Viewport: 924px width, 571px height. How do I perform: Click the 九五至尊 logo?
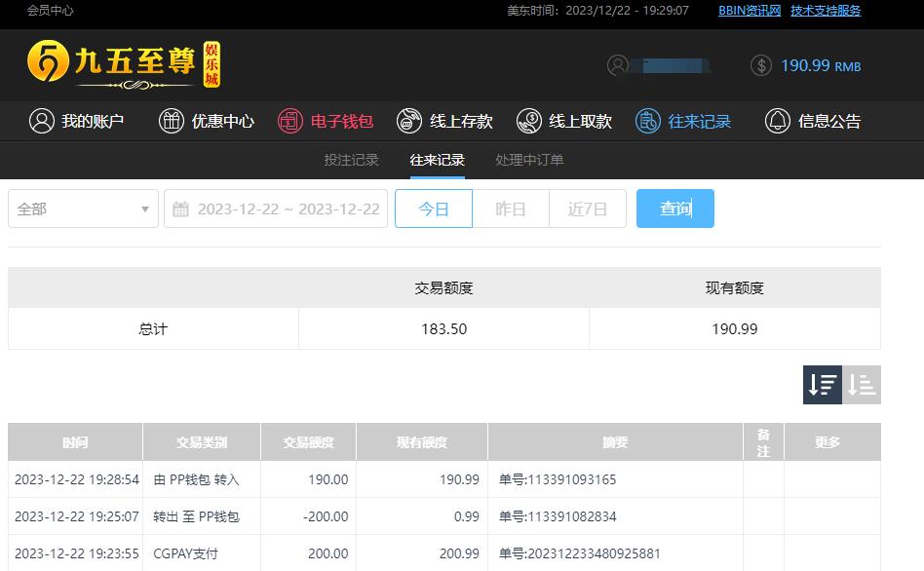(x=124, y=64)
